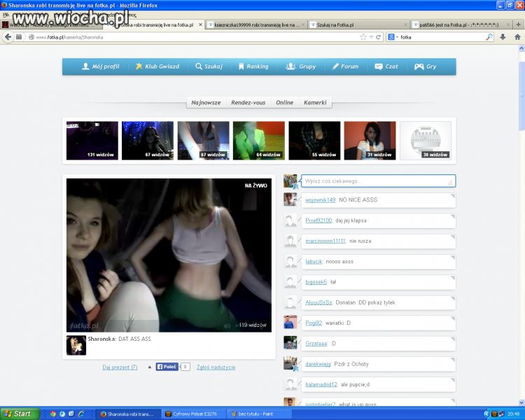
Task: Open Gry games section
Action: [425, 66]
